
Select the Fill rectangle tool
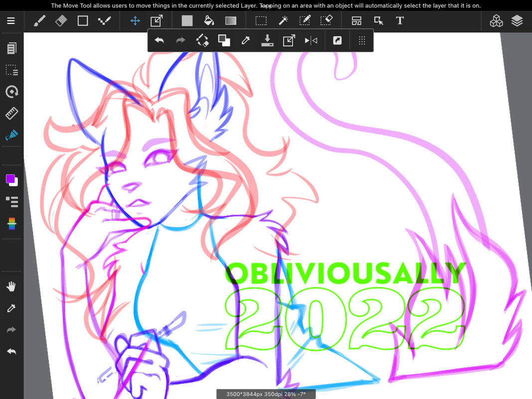187,20
